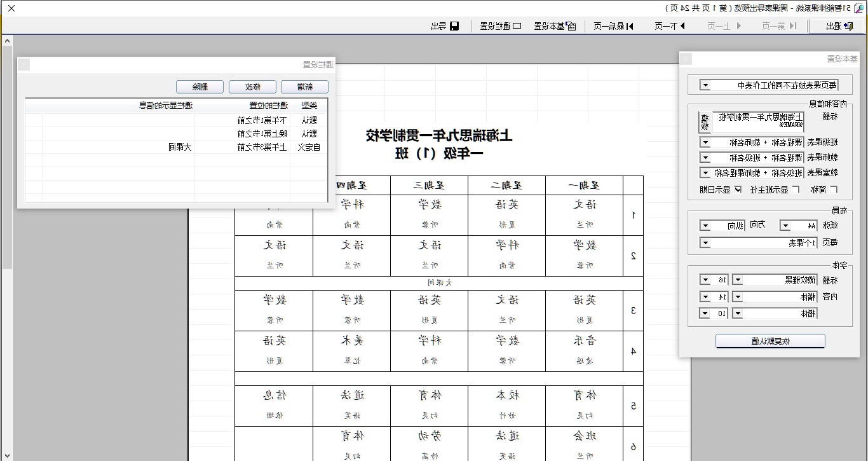The height and width of the screenshot is (461, 868).
Task: Click the 星期三 column header
Action: tap(429, 185)
